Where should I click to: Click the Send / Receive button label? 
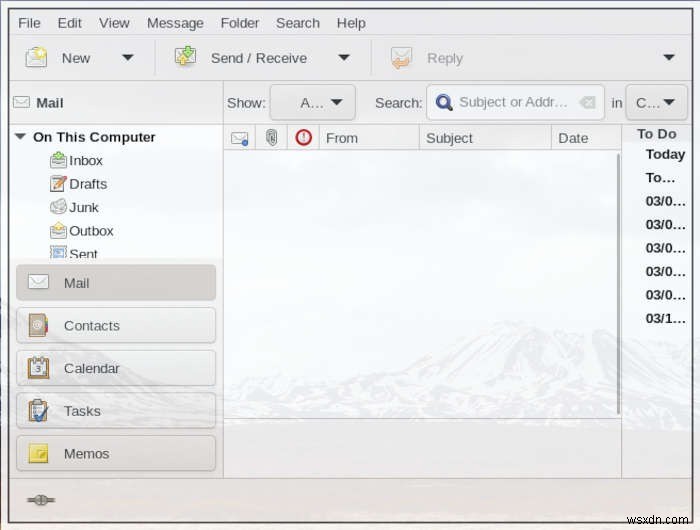(x=259, y=58)
